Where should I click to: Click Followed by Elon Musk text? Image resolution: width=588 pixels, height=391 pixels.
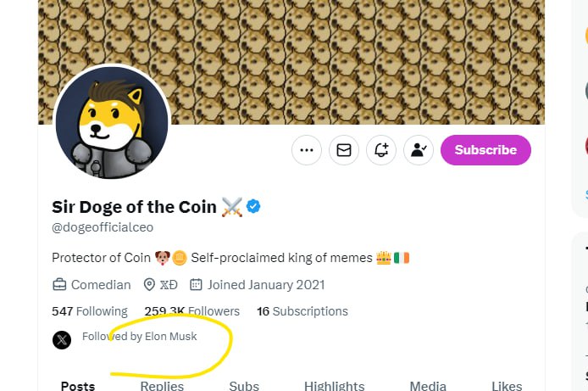coord(139,337)
